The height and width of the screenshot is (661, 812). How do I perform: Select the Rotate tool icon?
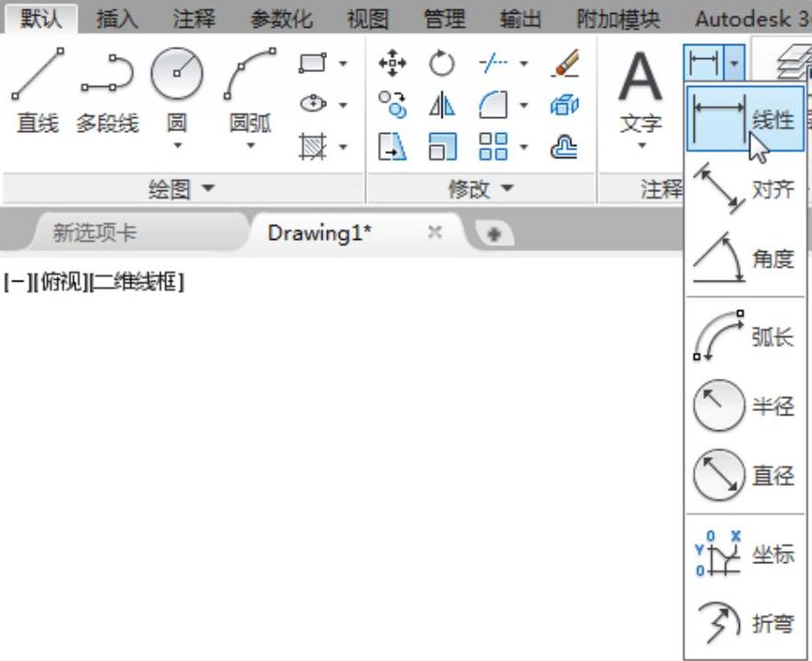(442, 63)
